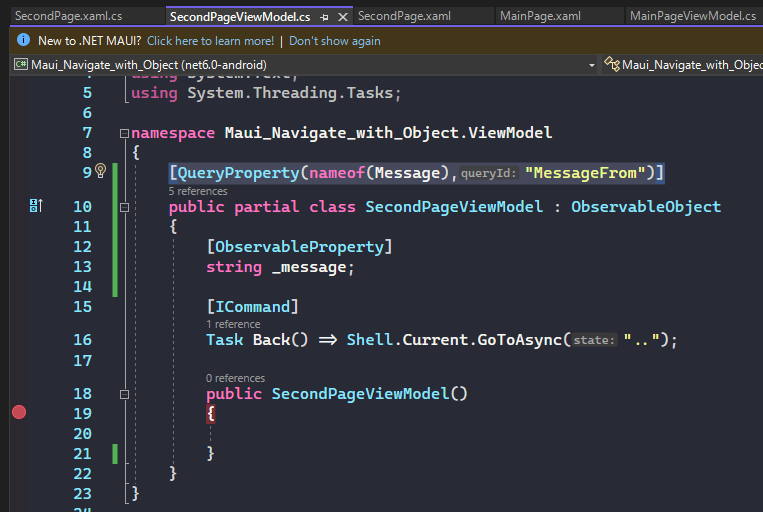Click the _message field on line 13
763x512 pixels.
click(309, 267)
